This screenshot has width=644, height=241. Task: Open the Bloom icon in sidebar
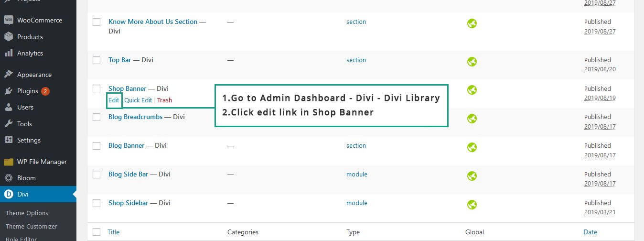tap(8, 178)
